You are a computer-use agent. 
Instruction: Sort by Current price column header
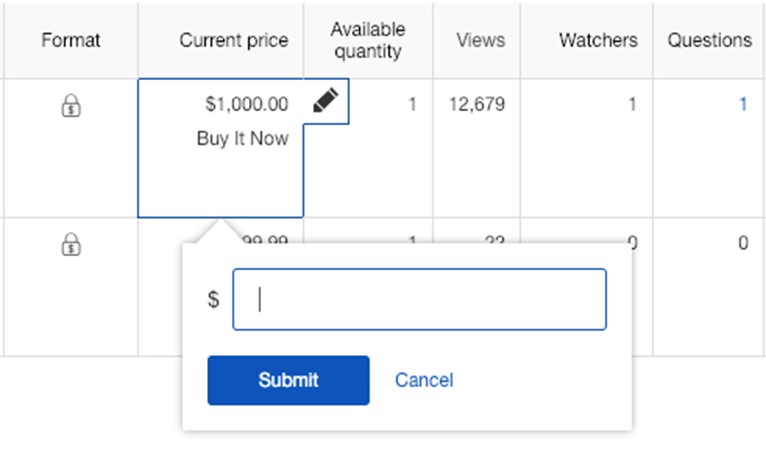pos(234,40)
